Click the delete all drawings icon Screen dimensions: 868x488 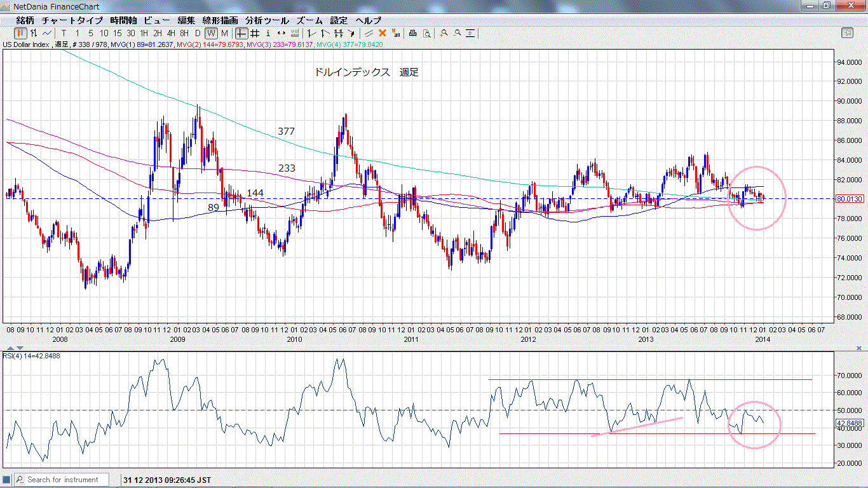(396, 33)
